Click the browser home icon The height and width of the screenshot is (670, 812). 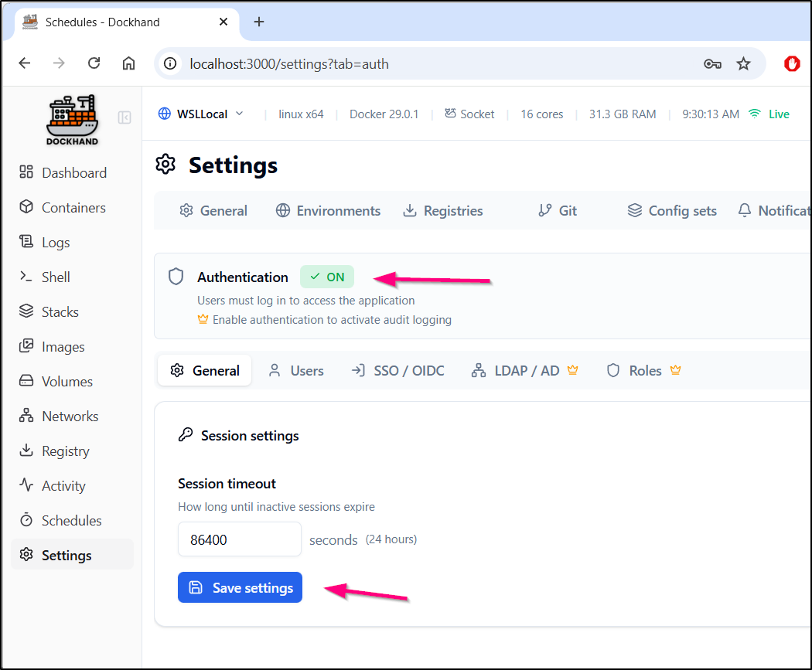(129, 63)
